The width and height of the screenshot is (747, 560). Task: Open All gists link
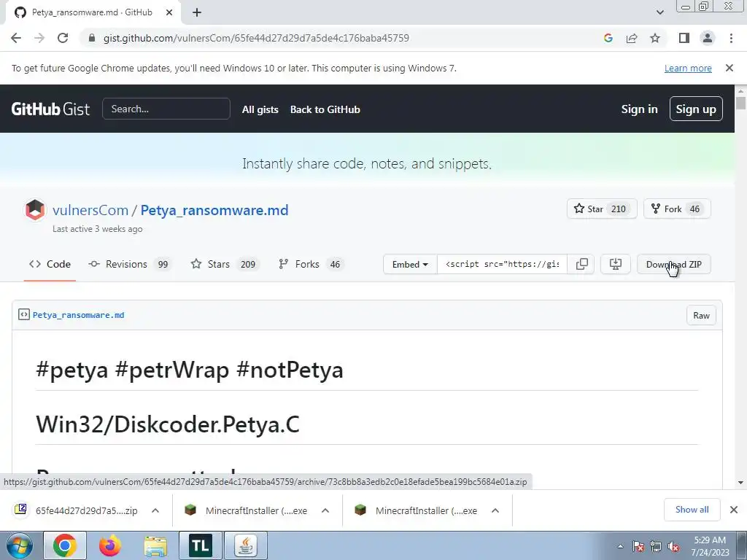click(x=260, y=109)
